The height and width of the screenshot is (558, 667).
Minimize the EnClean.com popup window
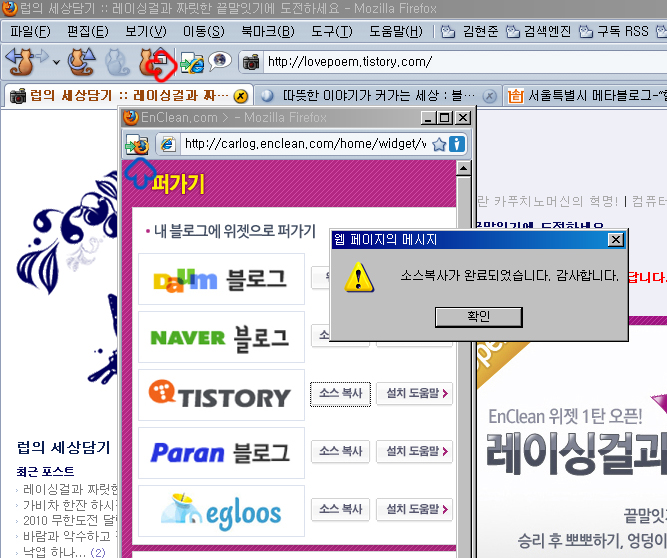(x=429, y=118)
